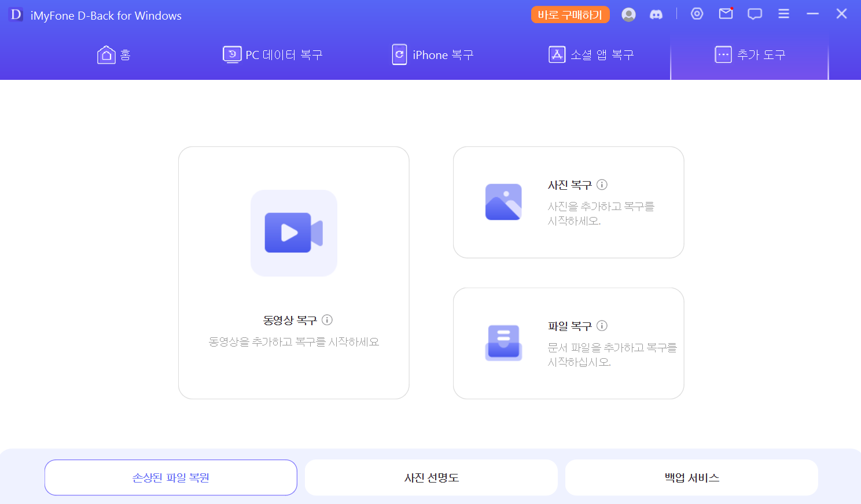Switch to the iPhone 복구 tab
This screenshot has height=504, width=861.
433,55
